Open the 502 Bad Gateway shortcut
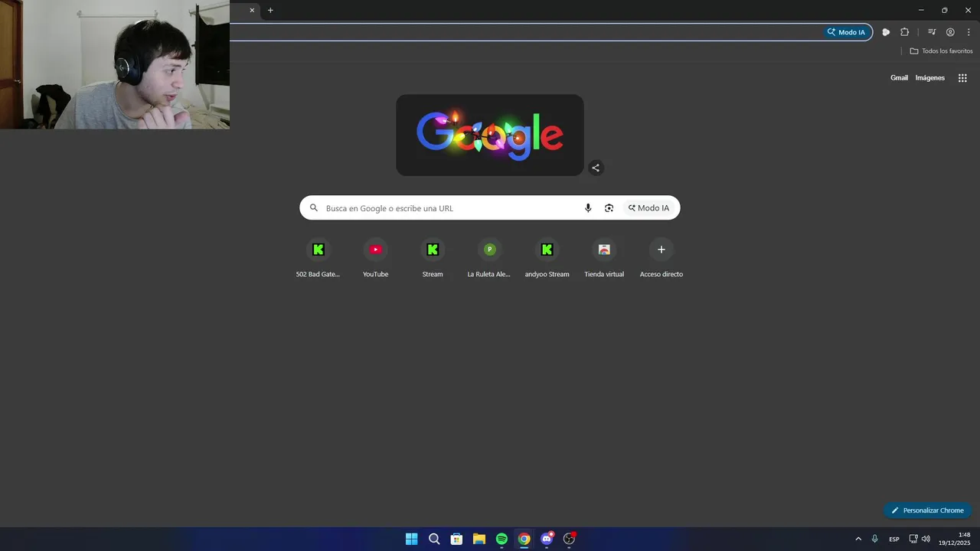Image resolution: width=980 pixels, height=551 pixels. coord(318,259)
